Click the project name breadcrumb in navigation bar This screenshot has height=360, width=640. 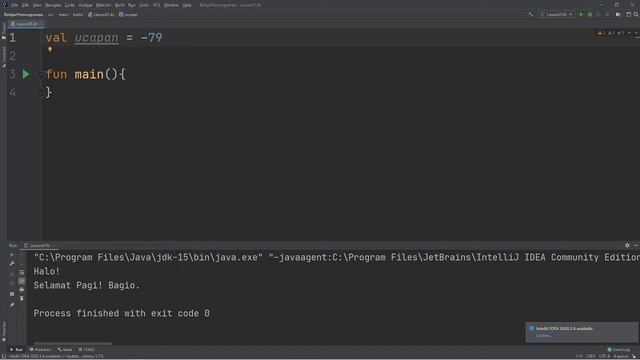click(x=23, y=14)
